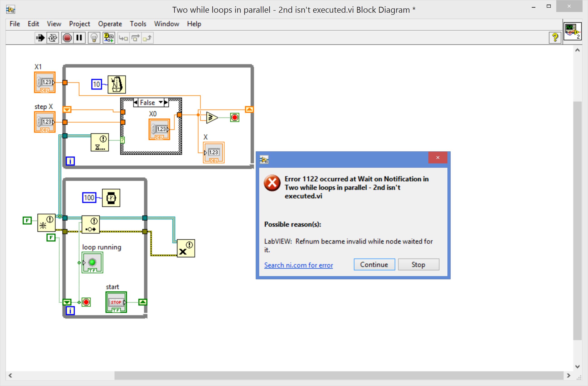The height and width of the screenshot is (386, 588).
Task: Open the Tools menu
Action: coord(138,24)
